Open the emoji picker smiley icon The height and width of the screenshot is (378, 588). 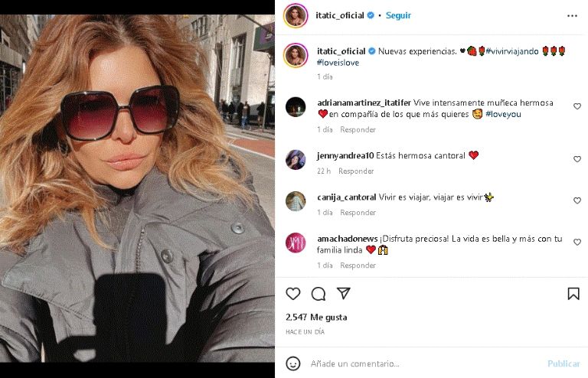(293, 363)
